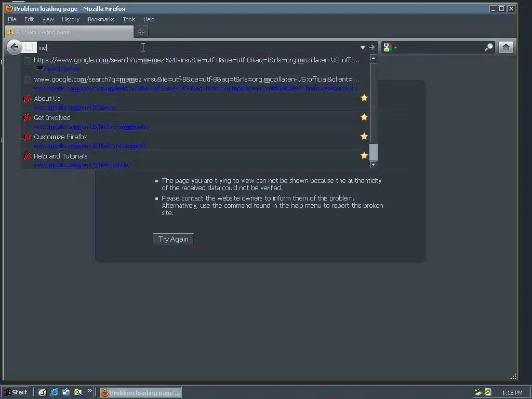Image resolution: width=532 pixels, height=399 pixels.
Task: Click the network tray icon
Action: point(478,392)
